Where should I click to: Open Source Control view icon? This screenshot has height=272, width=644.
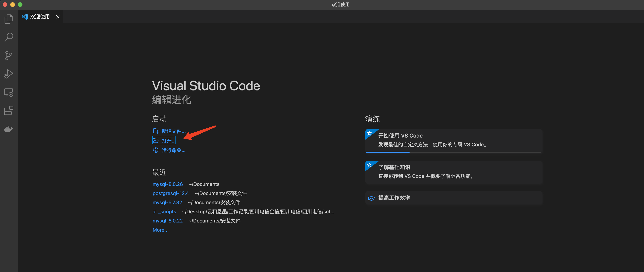pos(9,56)
